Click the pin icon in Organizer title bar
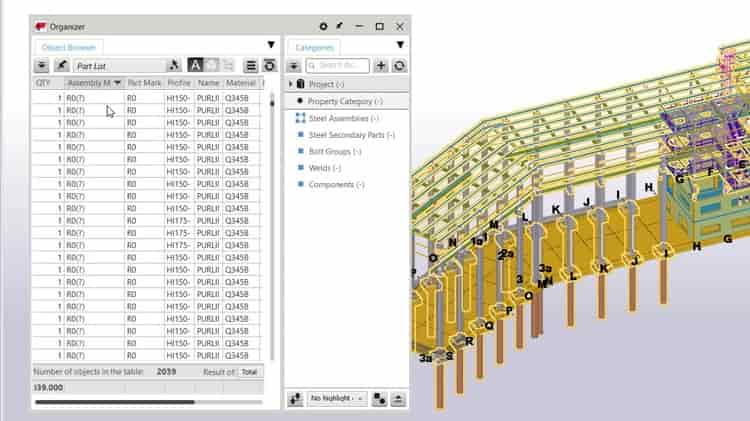The image size is (750, 421). [339, 26]
